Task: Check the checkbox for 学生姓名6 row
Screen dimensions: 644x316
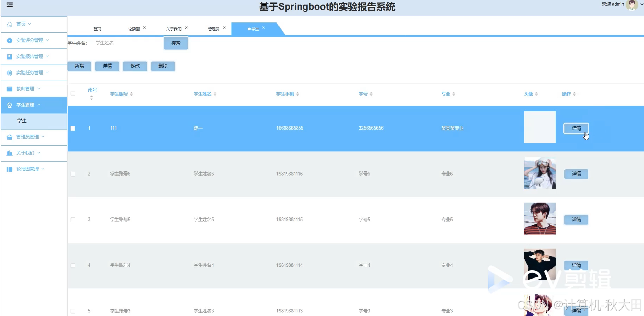Action: pyautogui.click(x=73, y=174)
